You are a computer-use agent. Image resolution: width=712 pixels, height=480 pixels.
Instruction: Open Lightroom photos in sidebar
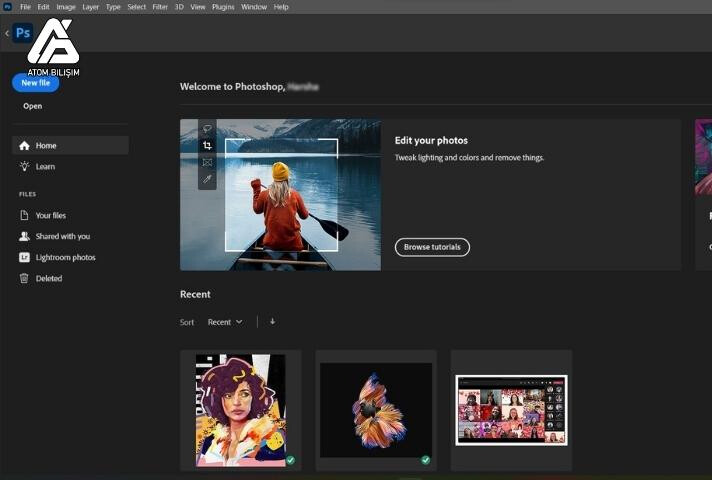coord(65,258)
